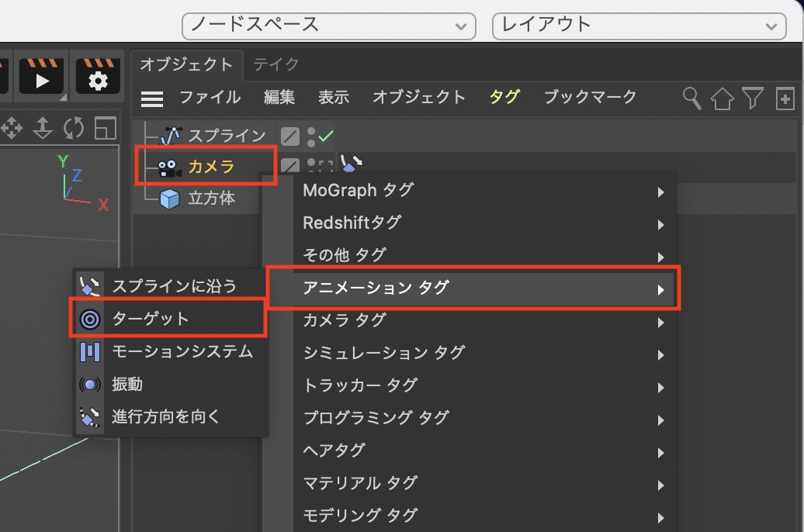Toggle the green checkmark for スプライン
The height and width of the screenshot is (532, 804).
pyautogui.click(x=326, y=137)
